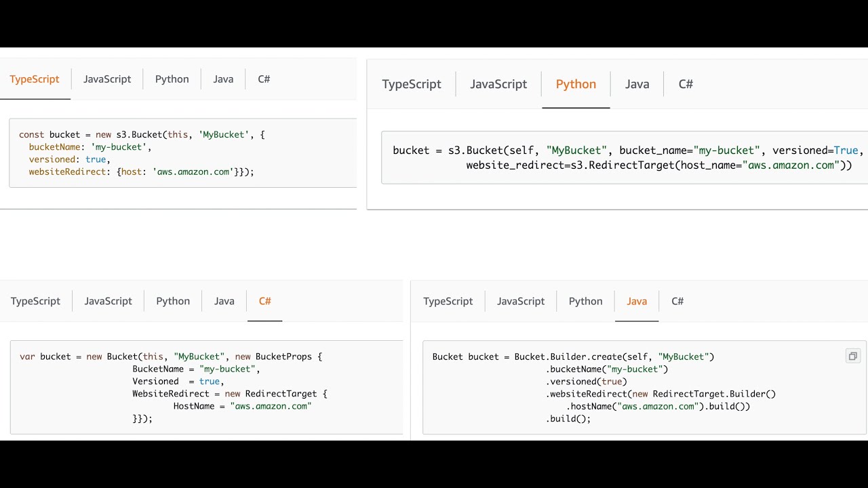Click the C# 'WebsiteRedirect = new RedirectTarget {' line
The height and width of the screenshot is (488, 868).
click(x=230, y=394)
